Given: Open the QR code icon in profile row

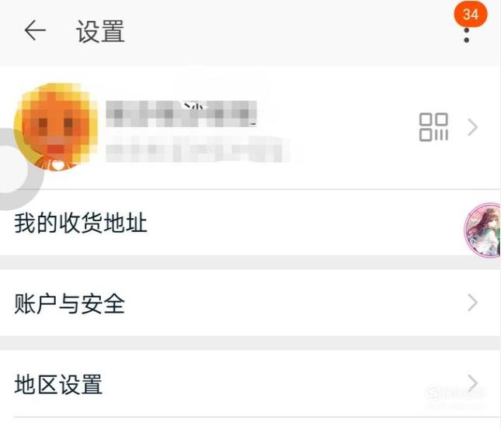Looking at the screenshot, I should 433,126.
